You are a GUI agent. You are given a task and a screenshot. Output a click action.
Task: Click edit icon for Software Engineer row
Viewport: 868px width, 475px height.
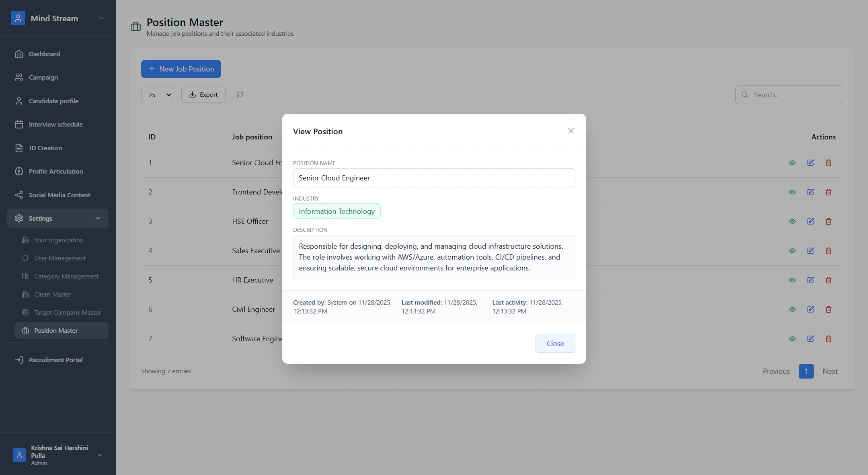pos(811,339)
